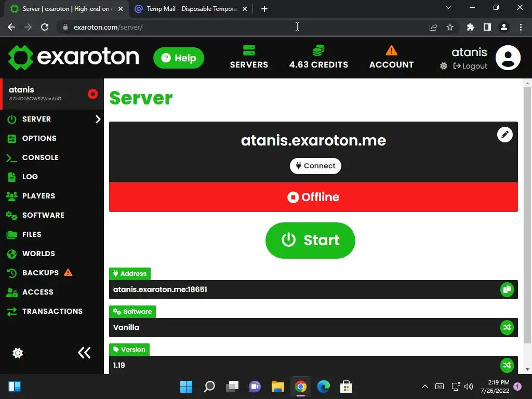Click the red Offline status bar
532x399 pixels.
click(313, 197)
